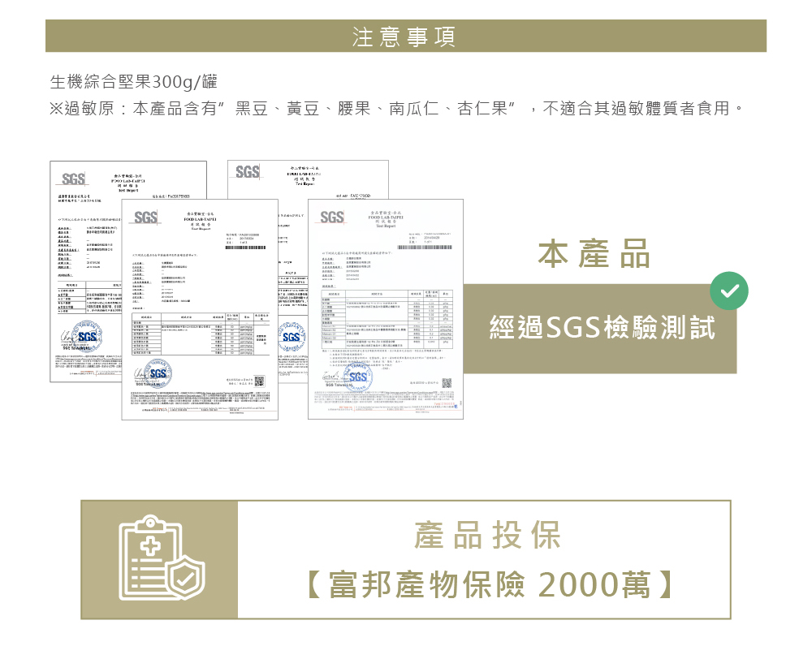The image size is (812, 672).
Task: Click the blue circular SGS Taiwan stamp
Action: pos(160,373)
